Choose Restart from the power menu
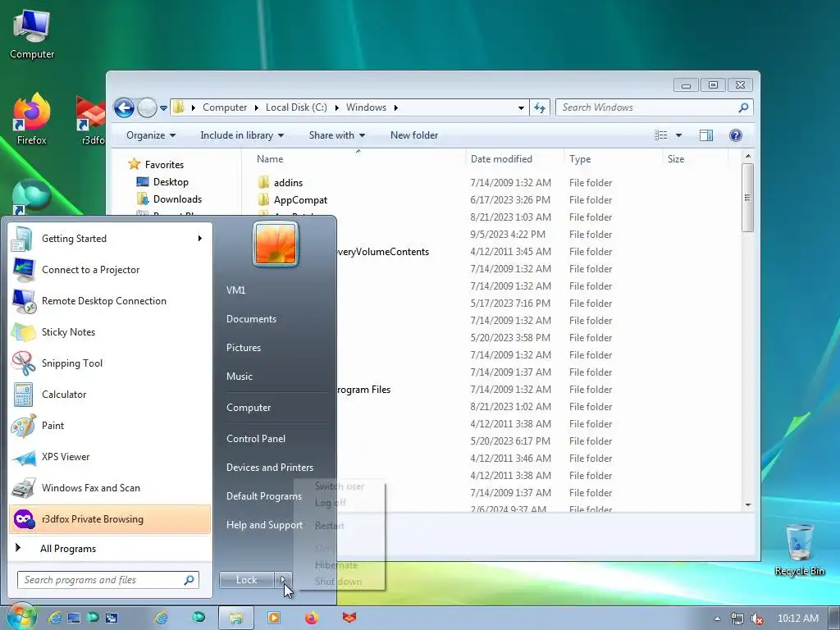840x630 pixels. pos(330,526)
